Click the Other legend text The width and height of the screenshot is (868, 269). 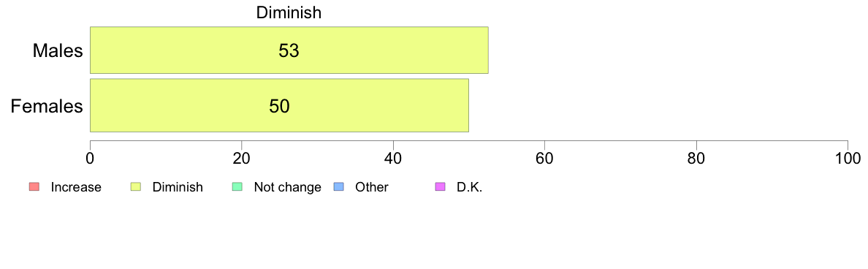pos(372,187)
